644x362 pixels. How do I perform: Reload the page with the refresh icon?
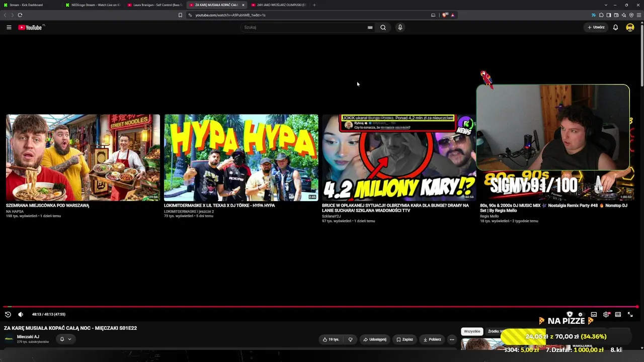(20, 15)
